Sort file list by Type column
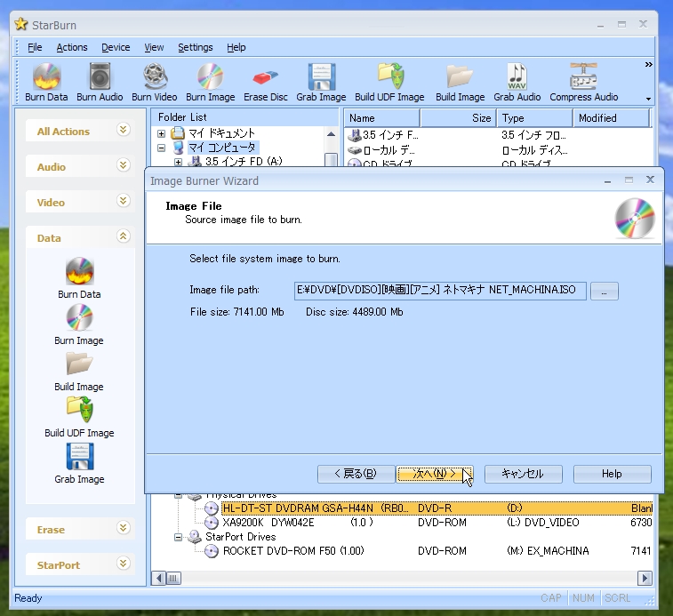Viewport: 673px width, 616px height. pyautogui.click(x=535, y=118)
